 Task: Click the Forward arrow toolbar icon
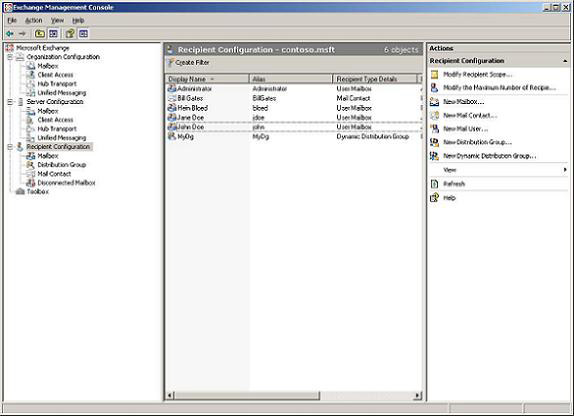coord(23,34)
